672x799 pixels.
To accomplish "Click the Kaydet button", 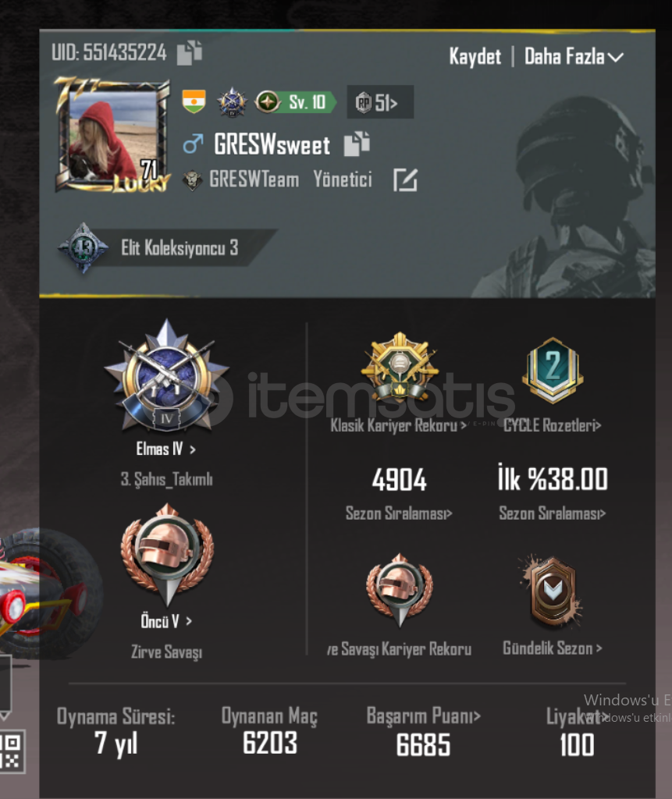I will [475, 56].
